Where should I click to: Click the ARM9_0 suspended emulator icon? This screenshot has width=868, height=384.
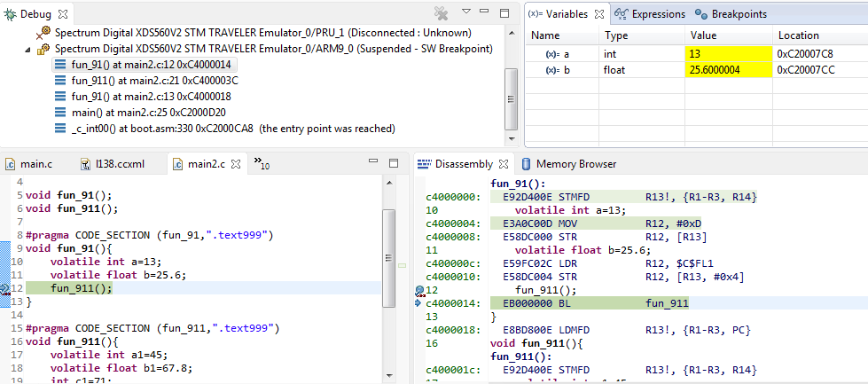click(43, 49)
